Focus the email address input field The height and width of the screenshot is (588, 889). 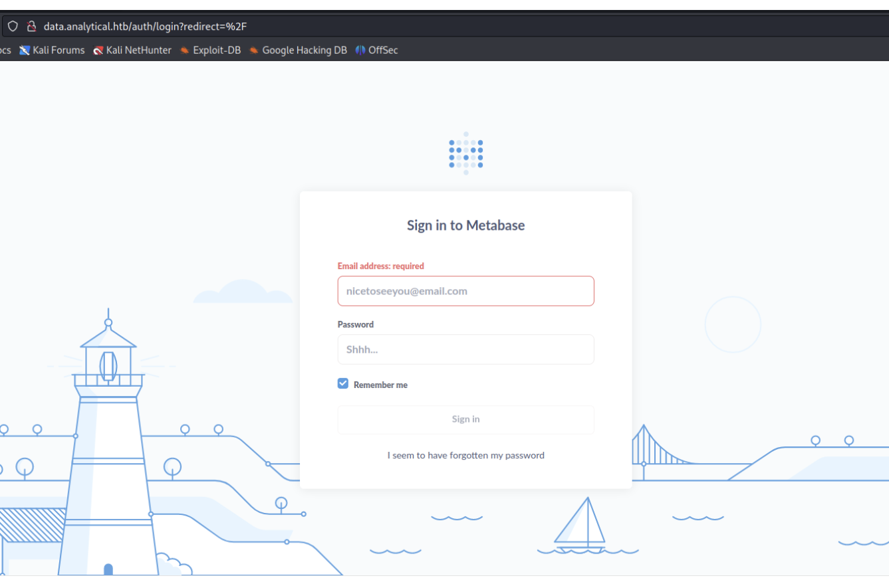coord(465,291)
